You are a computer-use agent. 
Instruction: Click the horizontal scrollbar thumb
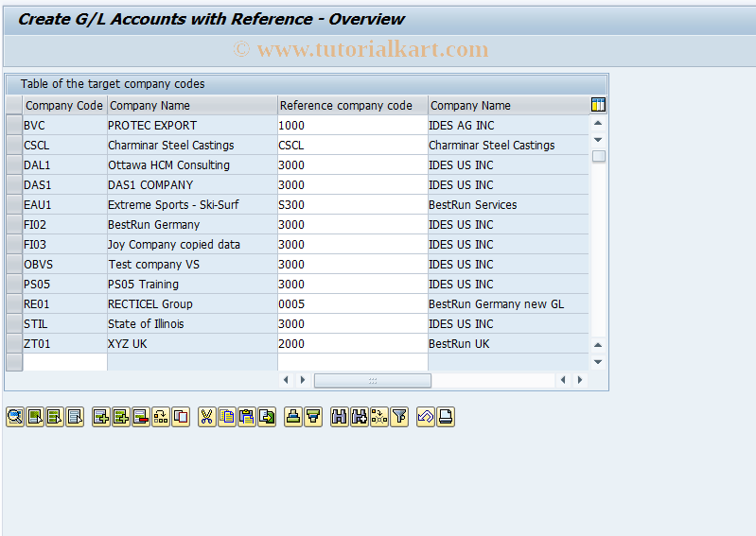(373, 380)
